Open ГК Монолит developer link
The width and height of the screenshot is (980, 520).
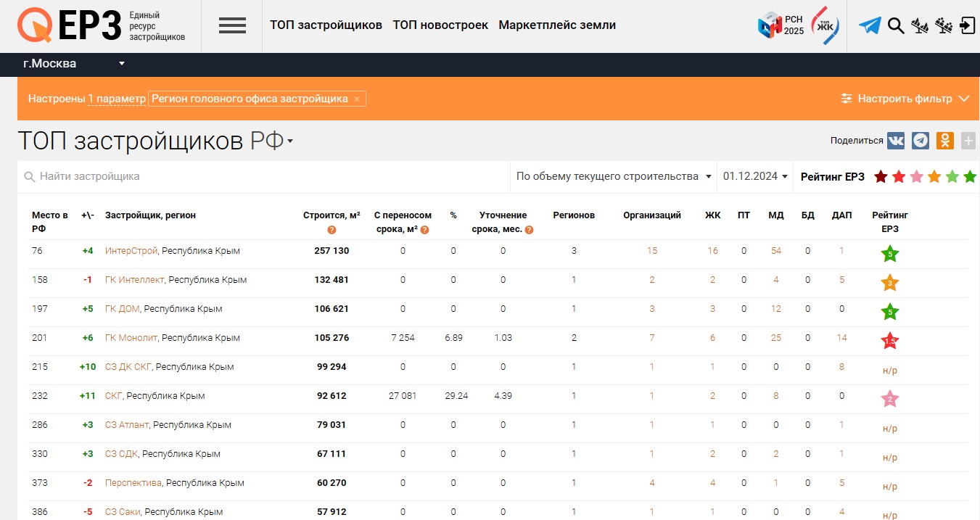[131, 338]
